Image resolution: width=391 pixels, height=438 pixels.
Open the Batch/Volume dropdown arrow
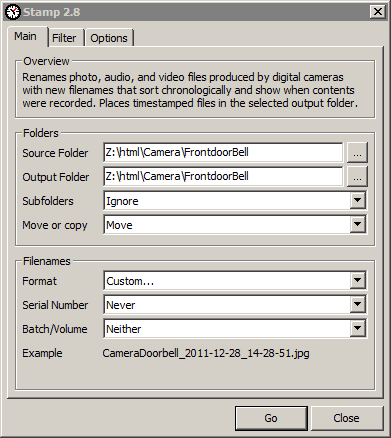tap(358, 329)
